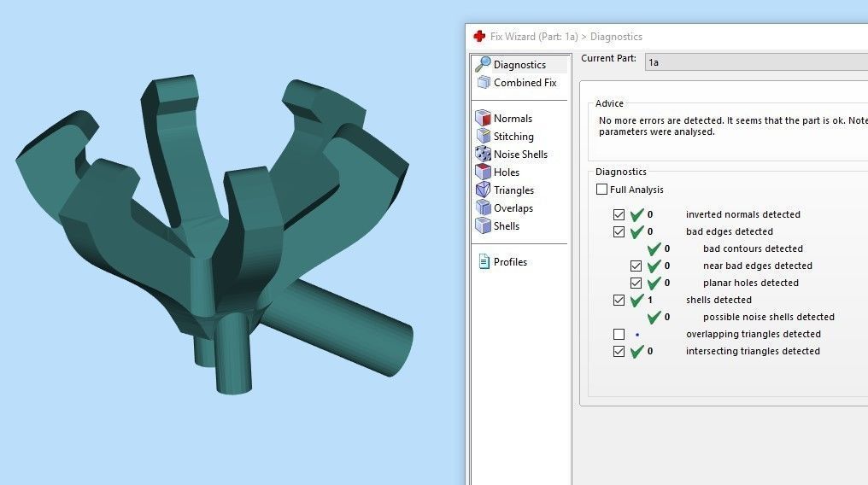The height and width of the screenshot is (485, 868).
Task: Open the Current Part combo box
Action: click(x=756, y=62)
